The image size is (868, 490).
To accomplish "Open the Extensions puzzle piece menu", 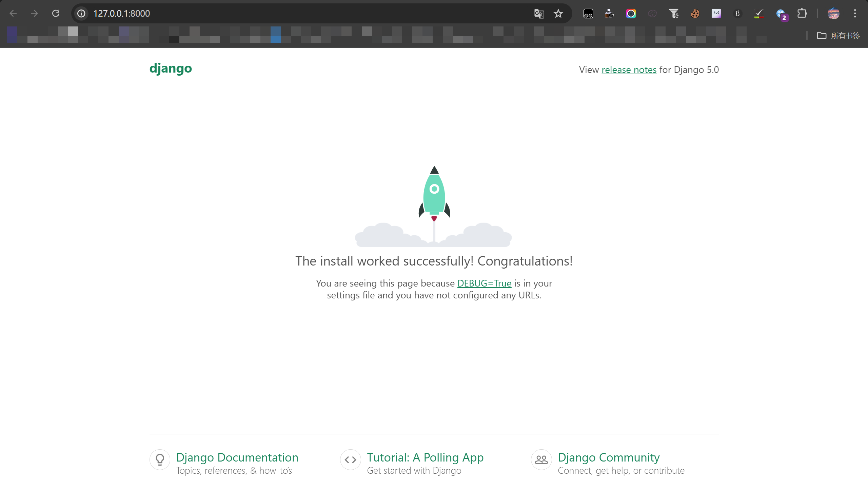I will point(802,14).
